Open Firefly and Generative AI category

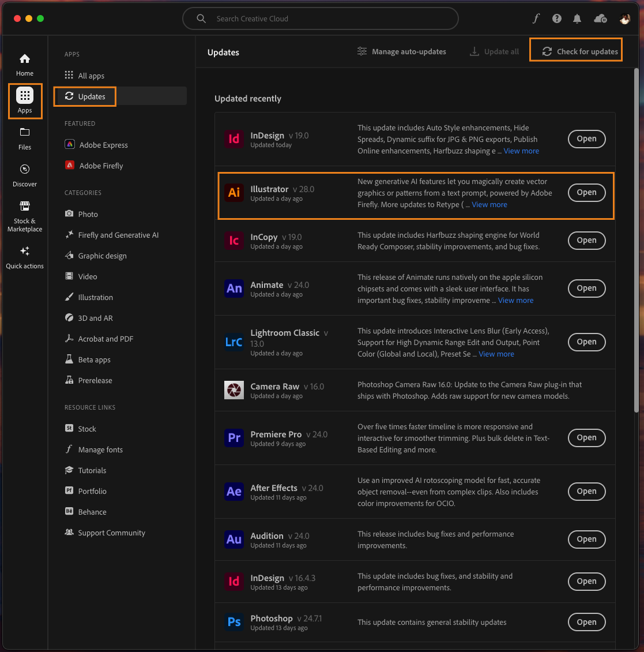tap(118, 235)
